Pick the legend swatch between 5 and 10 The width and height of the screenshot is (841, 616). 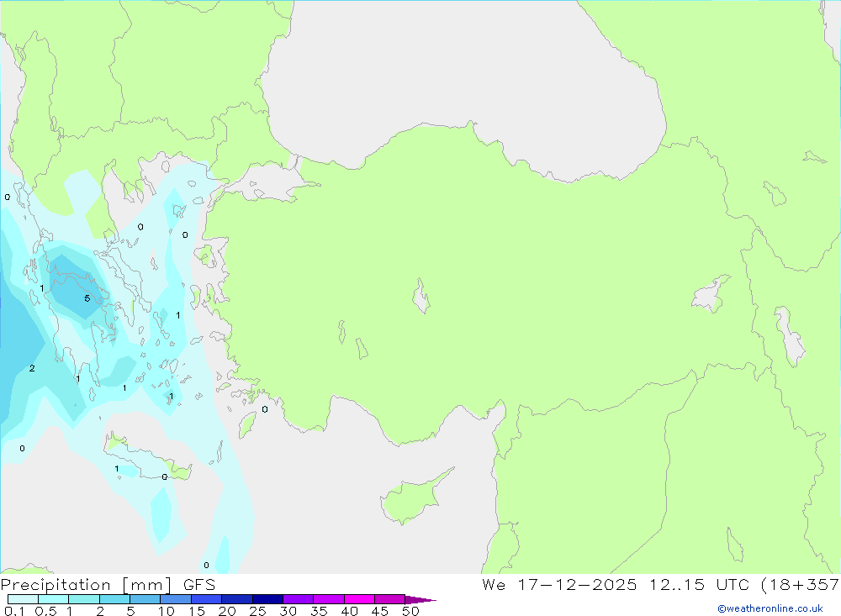(x=145, y=599)
